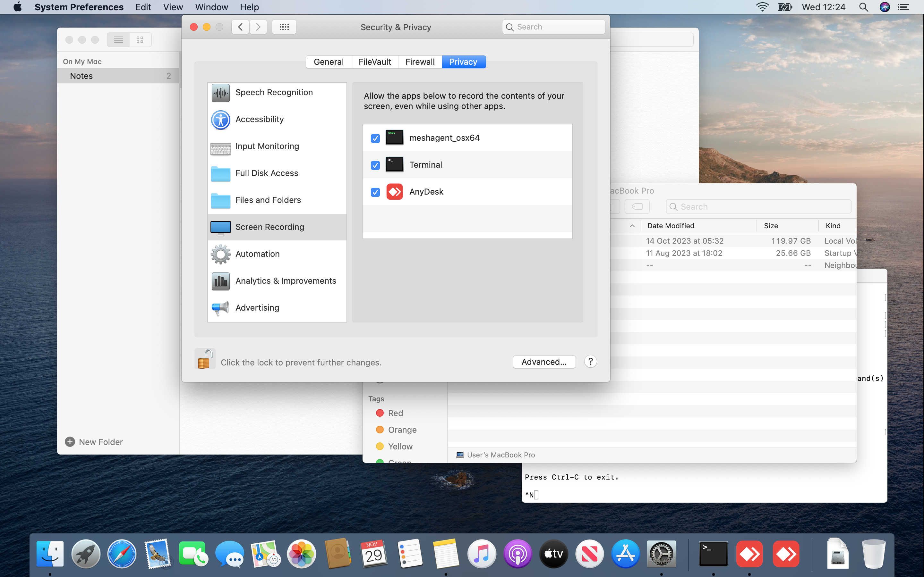This screenshot has height=577, width=924.
Task: Toggle the Terminal screen recording checkbox
Action: pos(375,165)
